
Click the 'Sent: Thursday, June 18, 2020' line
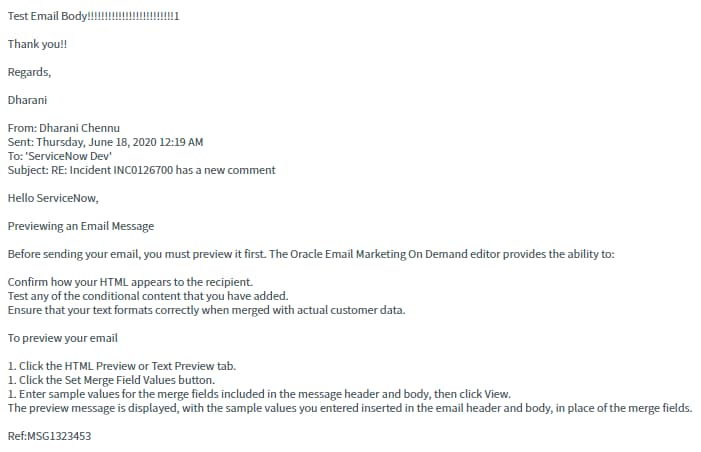click(105, 142)
